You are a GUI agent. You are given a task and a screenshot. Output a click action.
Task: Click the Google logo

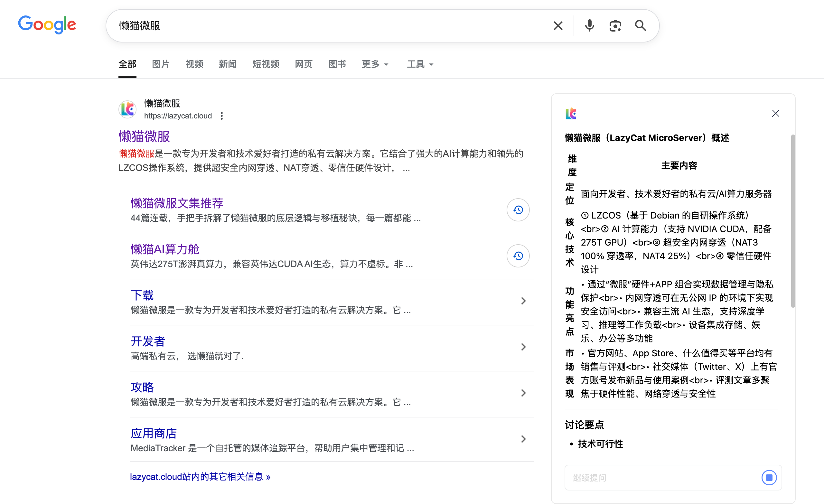[x=47, y=24]
